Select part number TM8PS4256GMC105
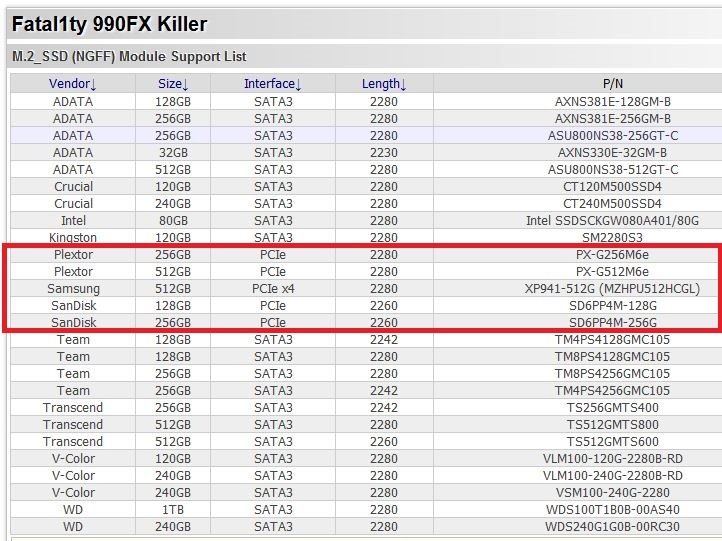This screenshot has height=541, width=722. 612,374
